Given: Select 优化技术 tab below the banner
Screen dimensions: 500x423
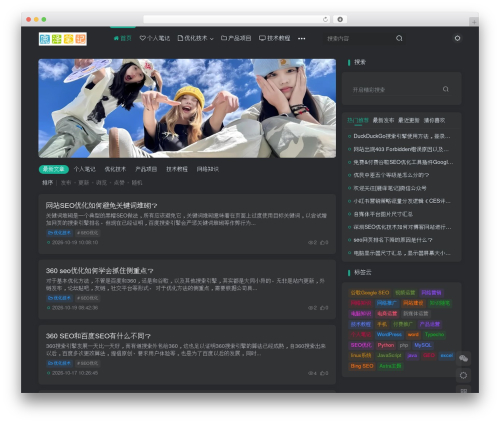Looking at the screenshot, I should click(x=115, y=169).
